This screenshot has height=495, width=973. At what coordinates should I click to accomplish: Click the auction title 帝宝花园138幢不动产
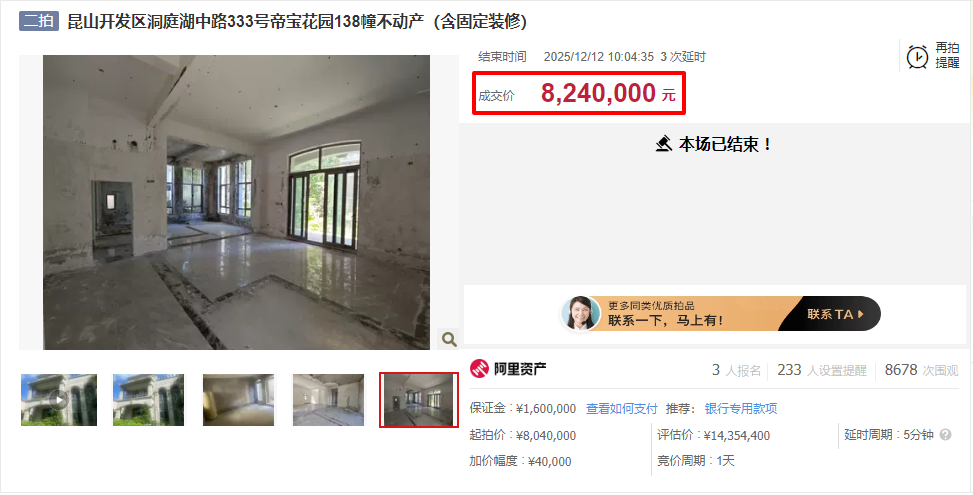tap(297, 22)
